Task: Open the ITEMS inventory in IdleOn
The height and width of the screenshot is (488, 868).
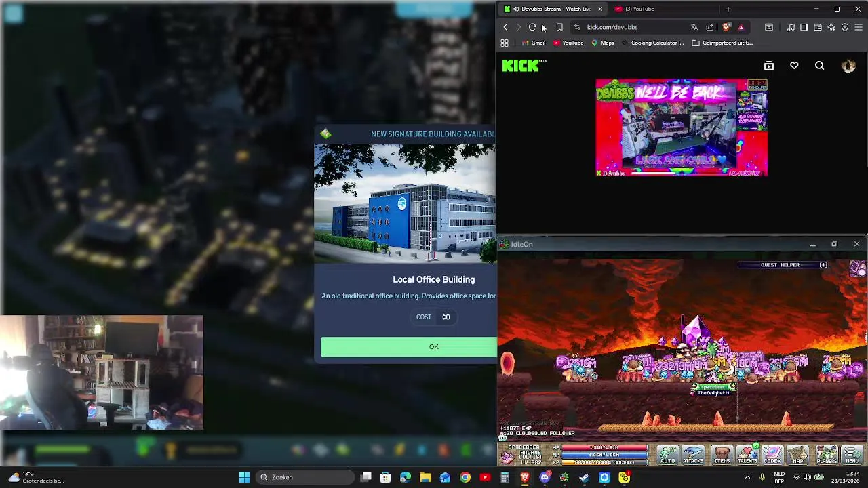Action: pos(722,454)
